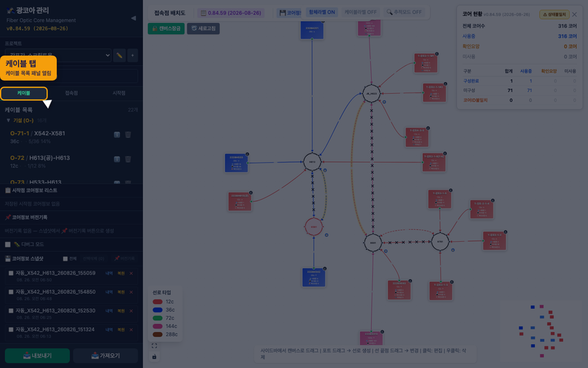Click the 사용중 316 코어 value

coord(568,36)
